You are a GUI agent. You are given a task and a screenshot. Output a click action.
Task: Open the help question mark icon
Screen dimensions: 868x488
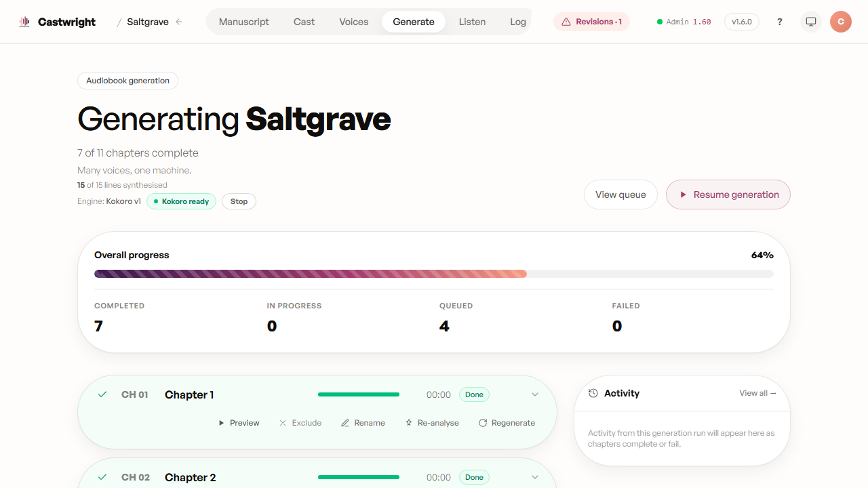pyautogui.click(x=780, y=22)
